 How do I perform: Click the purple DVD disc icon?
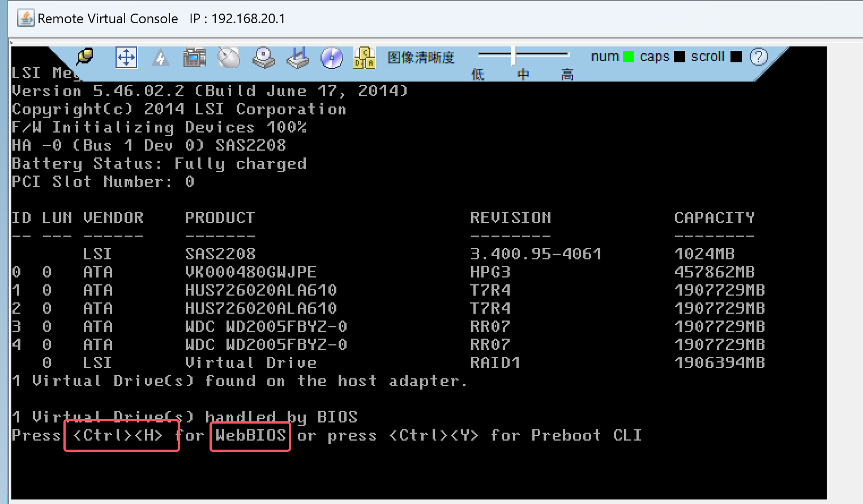[332, 57]
